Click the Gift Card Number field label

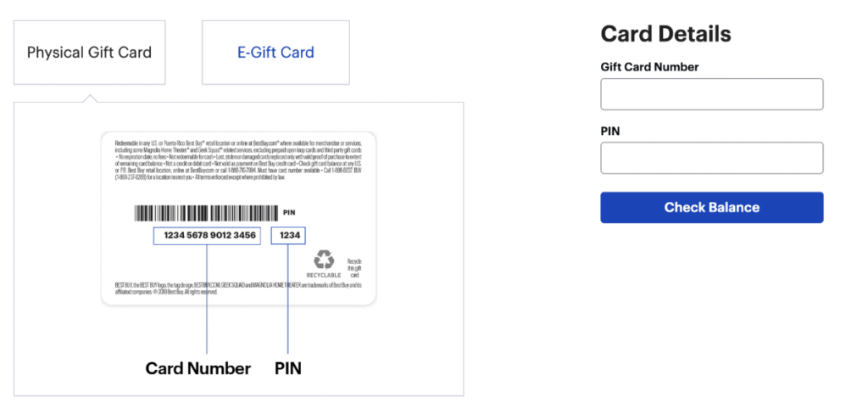point(649,67)
